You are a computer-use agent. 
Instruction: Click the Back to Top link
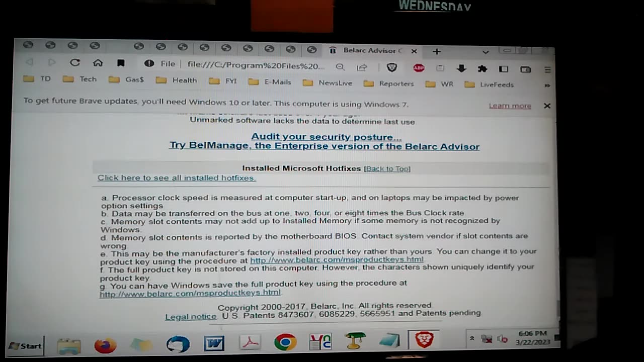[x=387, y=168]
